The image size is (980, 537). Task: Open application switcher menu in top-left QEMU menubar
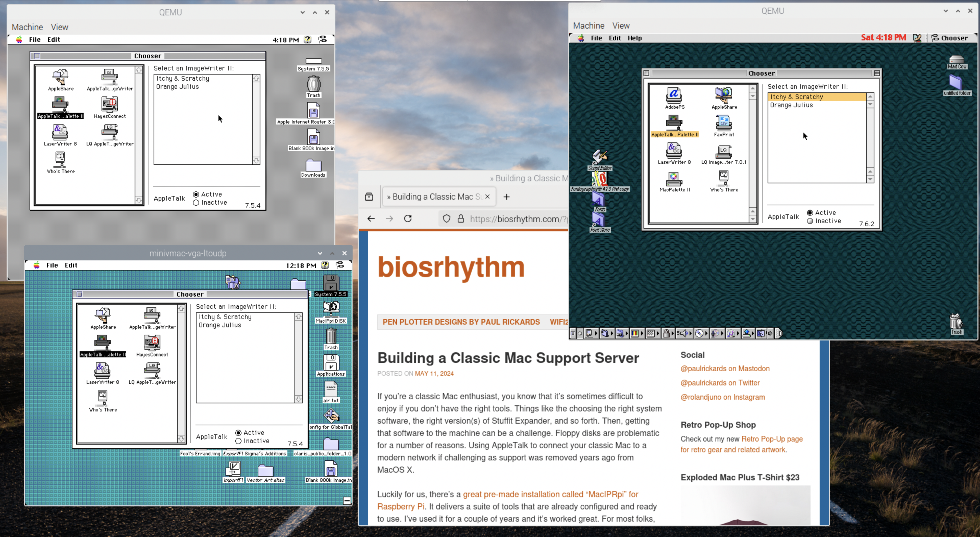323,40
